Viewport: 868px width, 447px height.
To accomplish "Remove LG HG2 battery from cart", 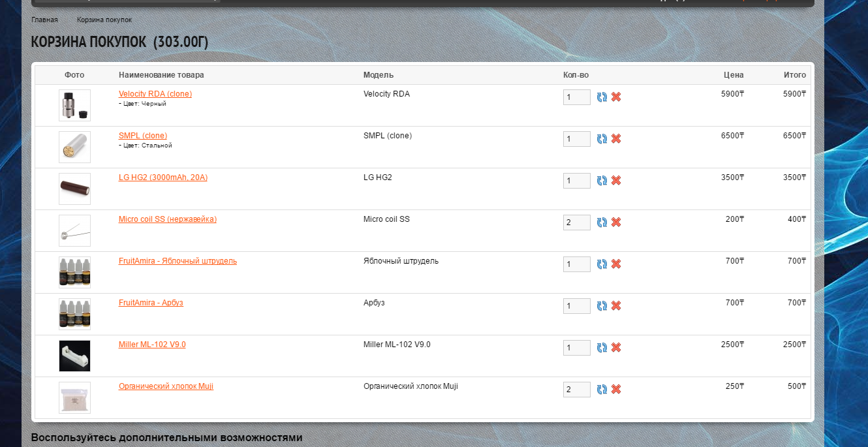I will tap(616, 180).
